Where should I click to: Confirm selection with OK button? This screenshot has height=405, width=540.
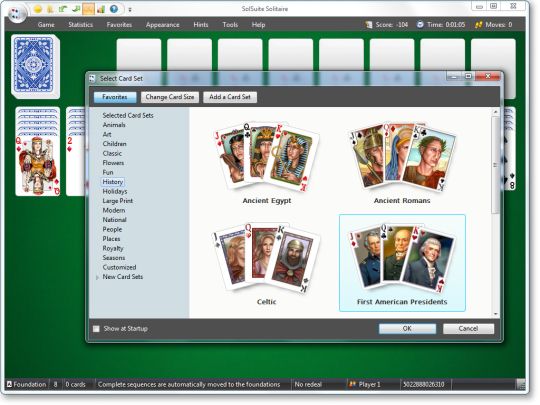407,329
